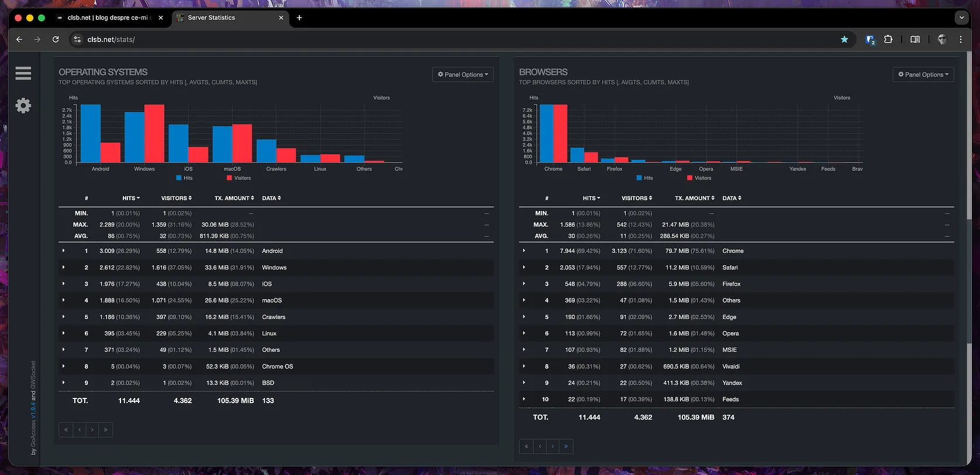The height and width of the screenshot is (475, 980).
Task: Sort Browsers table by Visitors column
Action: [x=636, y=198]
